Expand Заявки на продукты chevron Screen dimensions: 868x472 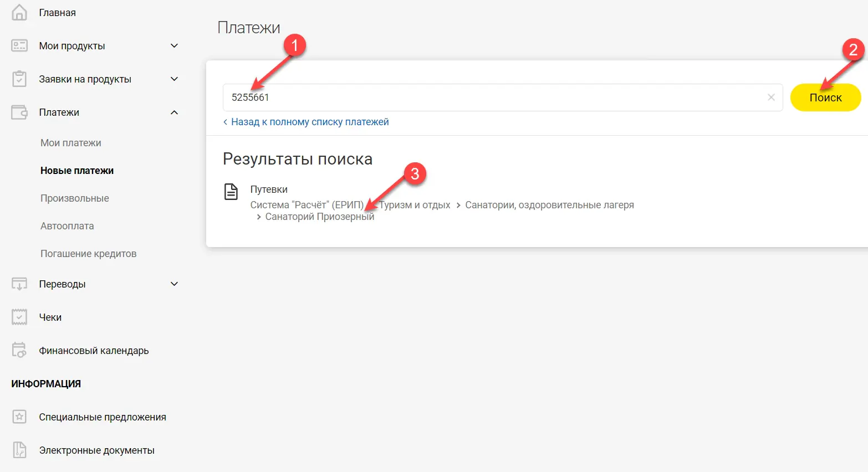click(174, 79)
